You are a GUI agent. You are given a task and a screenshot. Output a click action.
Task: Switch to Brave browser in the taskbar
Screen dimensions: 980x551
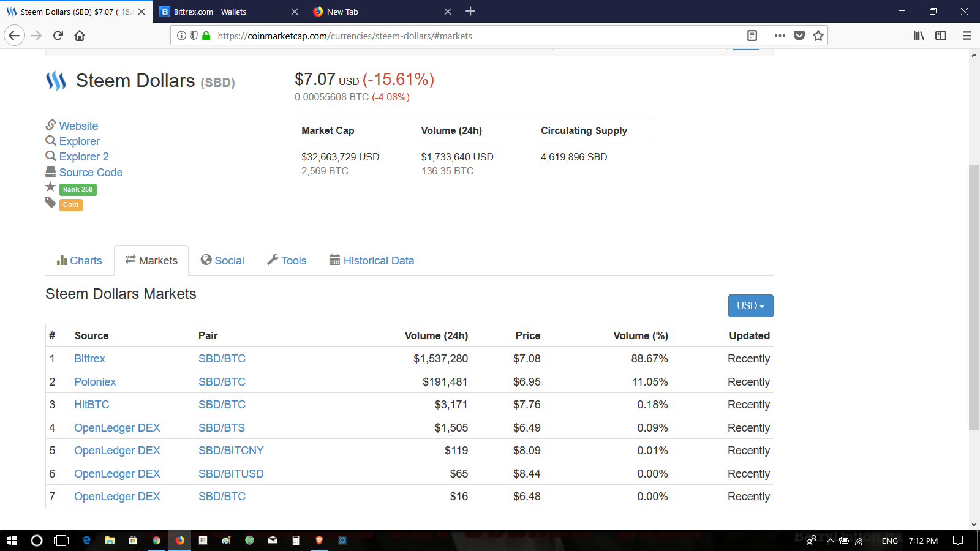coord(319,541)
